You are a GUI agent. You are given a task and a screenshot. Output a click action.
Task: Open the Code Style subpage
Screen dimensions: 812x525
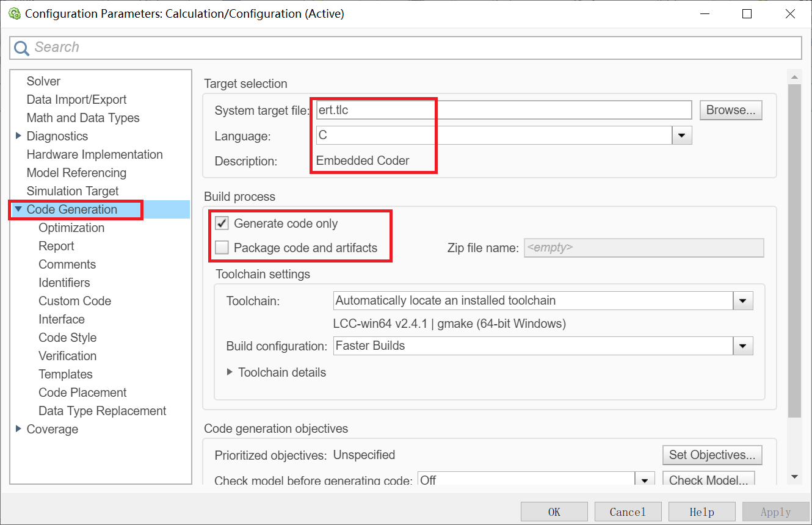pos(67,338)
